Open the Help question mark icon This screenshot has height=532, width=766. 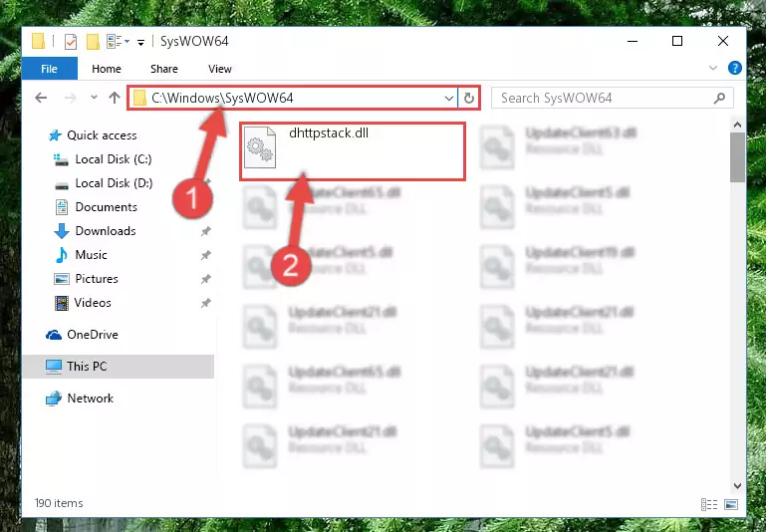tap(735, 68)
